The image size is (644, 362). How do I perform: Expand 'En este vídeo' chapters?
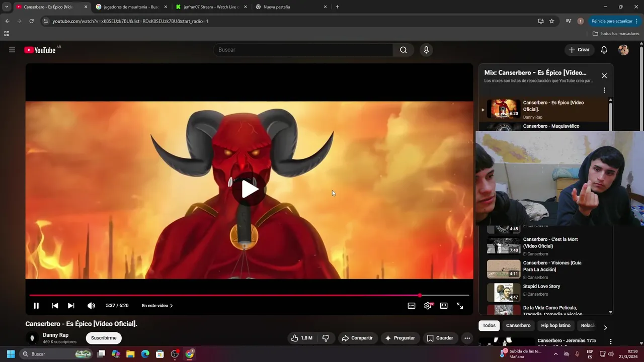click(x=157, y=306)
